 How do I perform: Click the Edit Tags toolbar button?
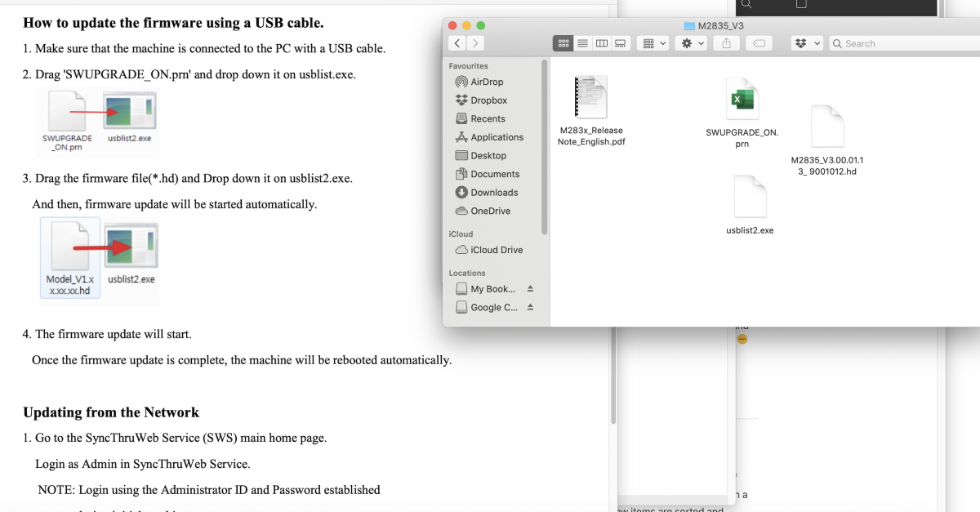759,43
